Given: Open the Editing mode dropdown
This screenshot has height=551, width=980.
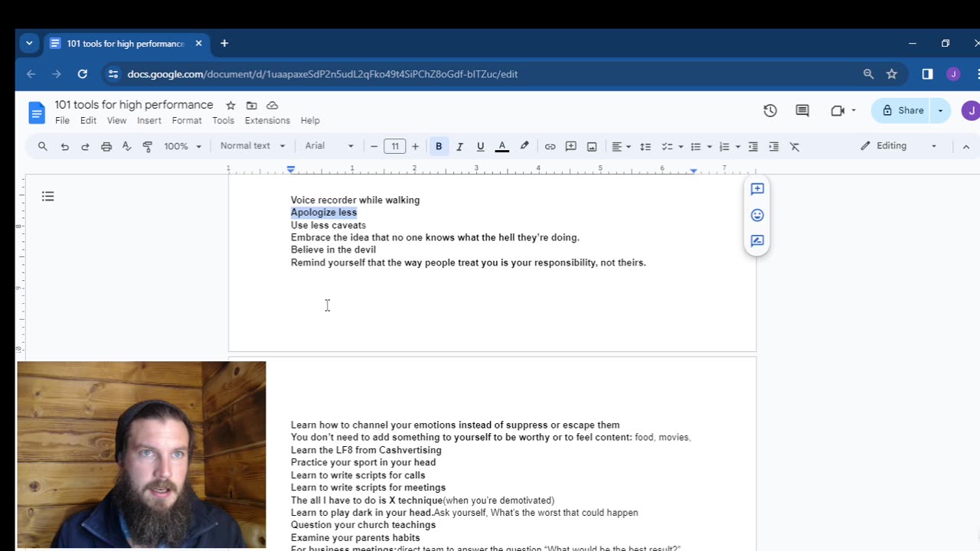Looking at the screenshot, I should click(899, 145).
